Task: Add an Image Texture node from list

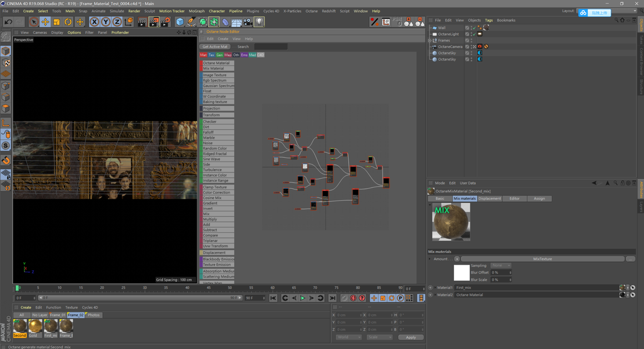Action: coord(217,75)
